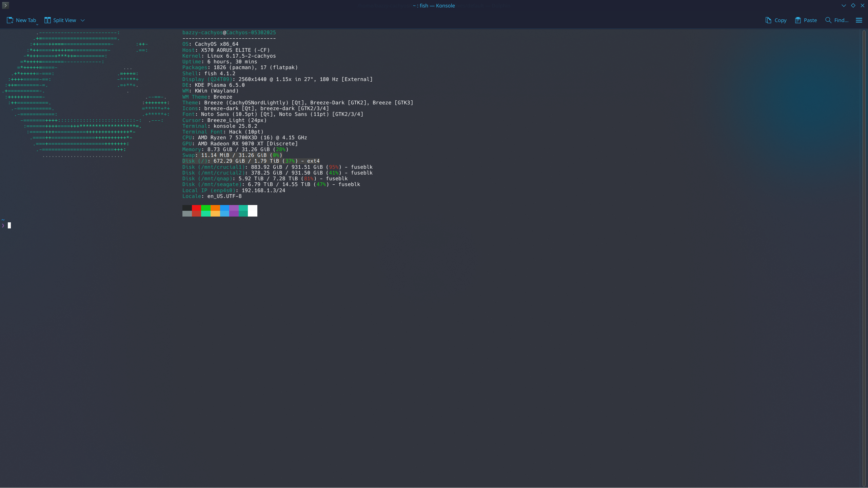This screenshot has width=868, height=488.
Task: Click the New Tab folder icon
Action: point(10,20)
